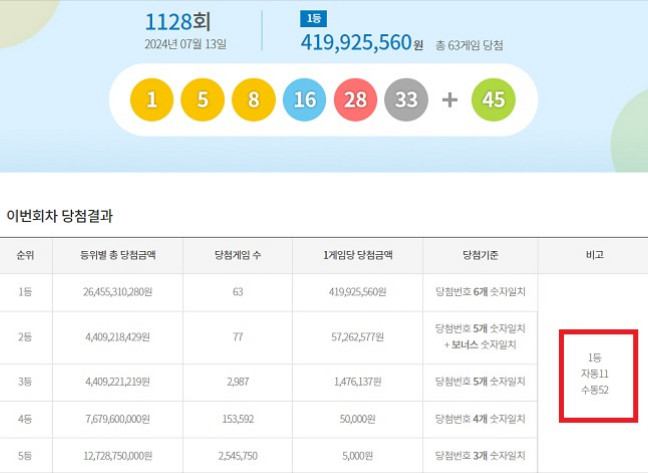Click per-game prize 1,476,137원
Image resolution: width=648 pixels, height=473 pixels.
pyautogui.click(x=357, y=382)
